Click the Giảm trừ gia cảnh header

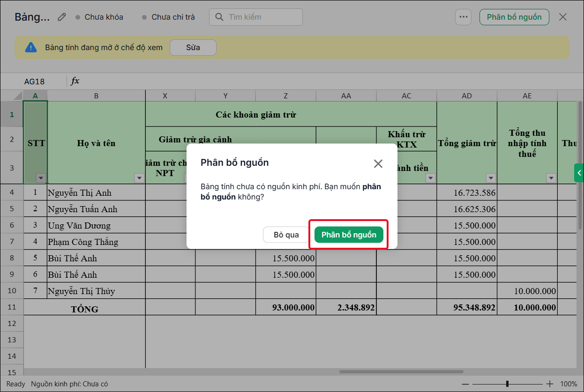click(195, 139)
